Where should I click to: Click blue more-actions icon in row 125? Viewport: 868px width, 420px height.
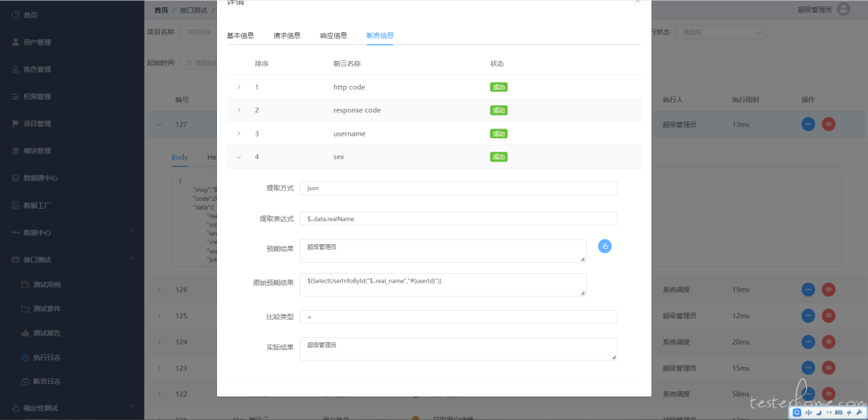click(x=809, y=316)
